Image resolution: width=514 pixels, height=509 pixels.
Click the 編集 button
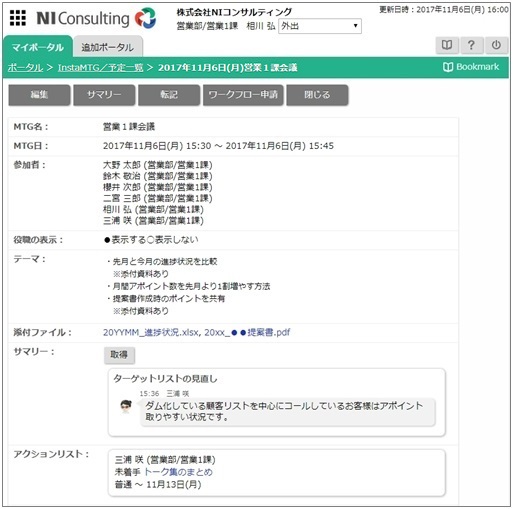[39, 95]
